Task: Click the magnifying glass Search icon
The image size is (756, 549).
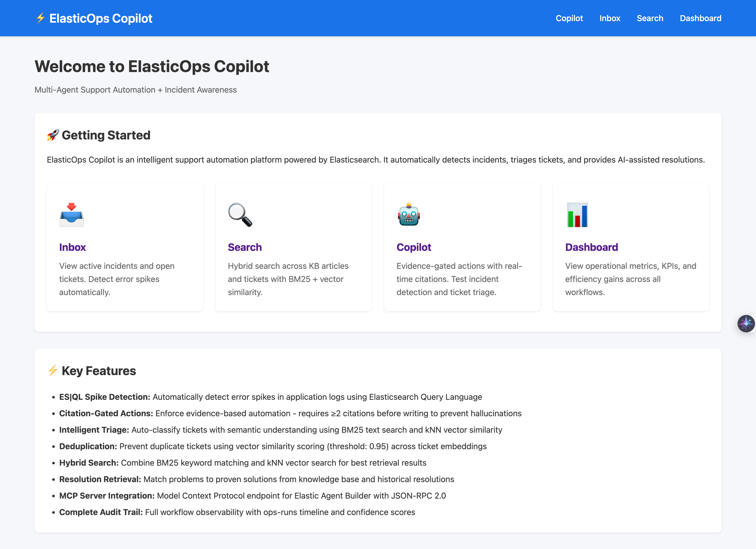Action: tap(240, 215)
